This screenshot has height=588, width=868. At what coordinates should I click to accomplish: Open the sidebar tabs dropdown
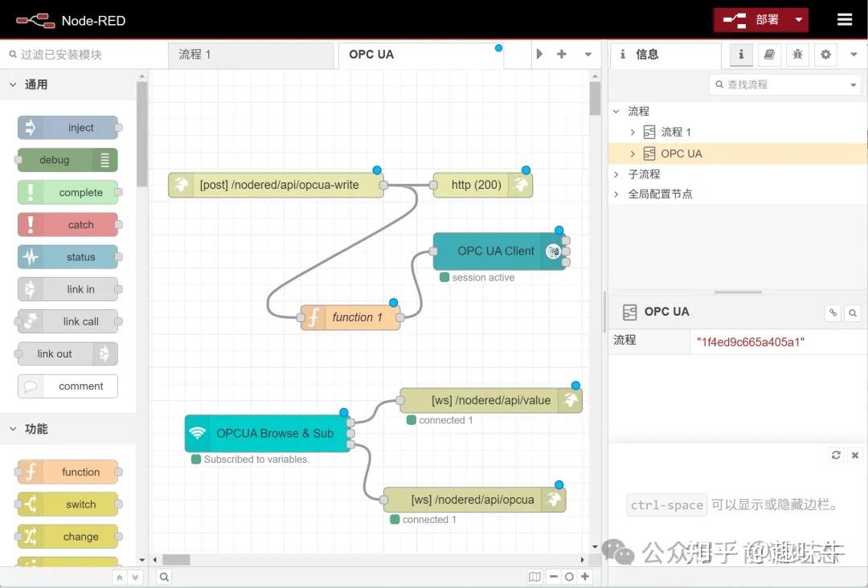click(854, 55)
